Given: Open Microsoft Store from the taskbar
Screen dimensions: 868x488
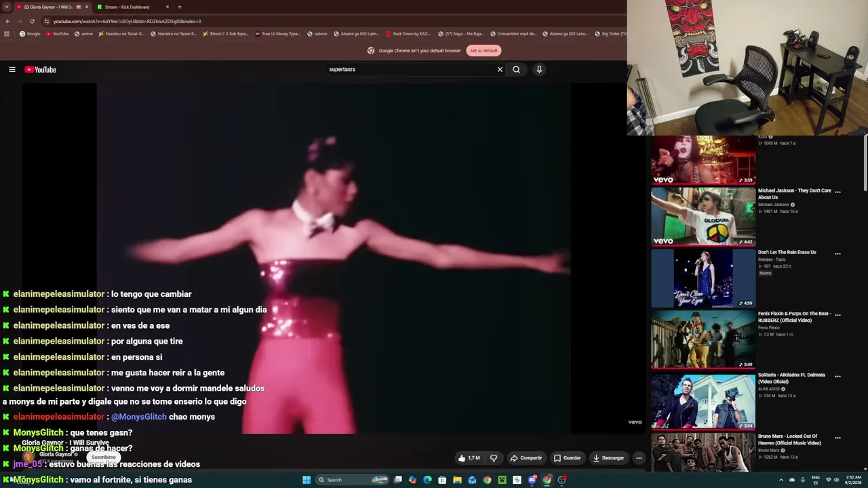Looking at the screenshot, I should pos(442,480).
